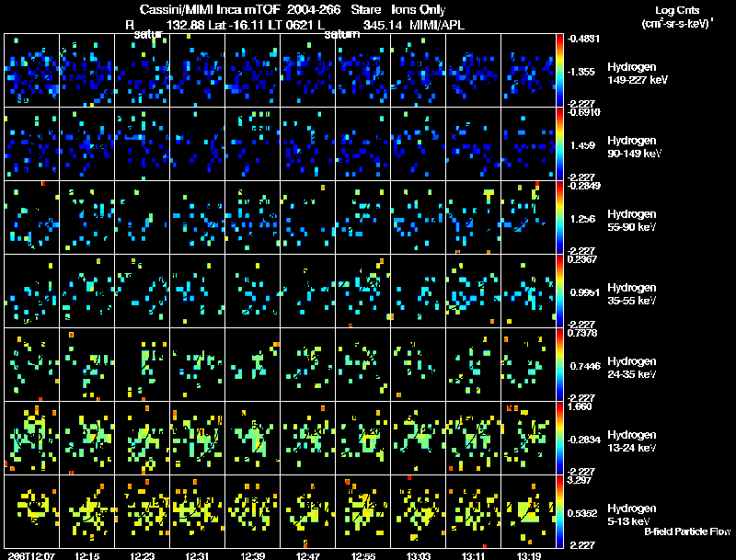Select the 5-13 keV panel at 12:07

(x=31, y=512)
